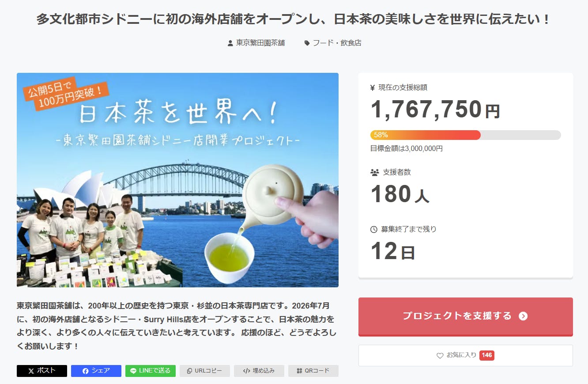
Task: Copy the project link with URLコピー
Action: [204, 371]
